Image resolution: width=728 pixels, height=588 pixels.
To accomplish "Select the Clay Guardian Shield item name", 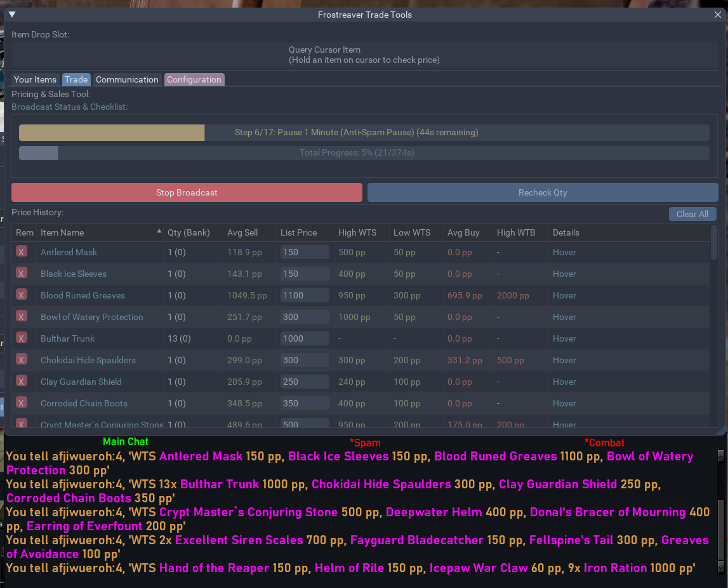I will [81, 382].
